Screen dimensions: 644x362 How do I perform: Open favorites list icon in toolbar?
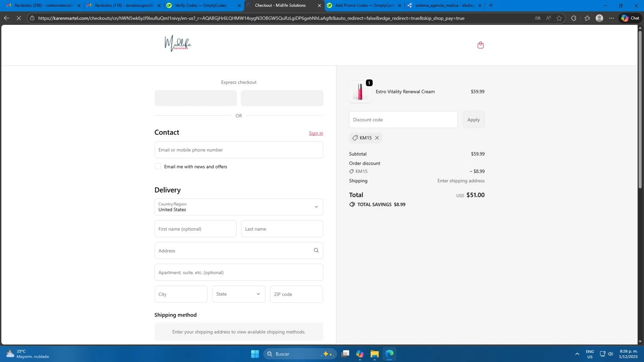(587, 18)
